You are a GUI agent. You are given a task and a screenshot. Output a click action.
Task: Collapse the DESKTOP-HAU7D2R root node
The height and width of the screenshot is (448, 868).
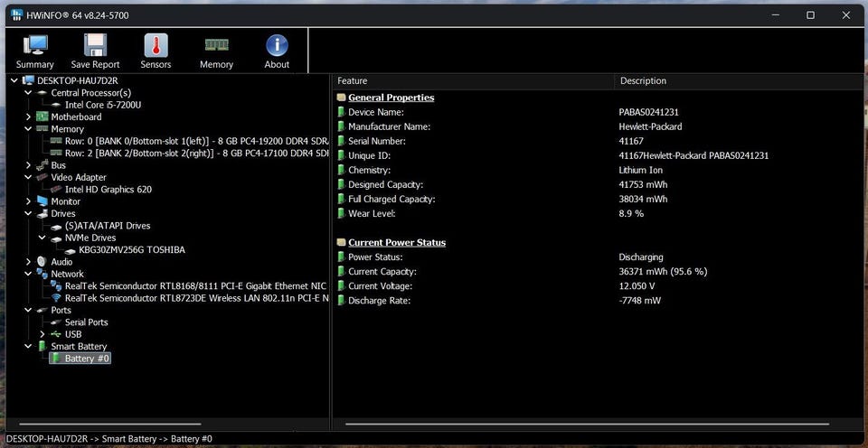[x=14, y=80]
